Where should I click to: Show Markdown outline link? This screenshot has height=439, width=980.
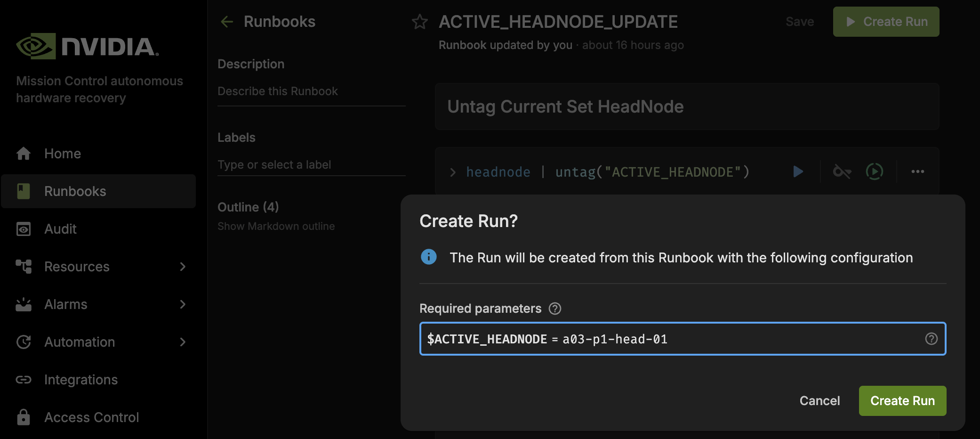[276, 226]
